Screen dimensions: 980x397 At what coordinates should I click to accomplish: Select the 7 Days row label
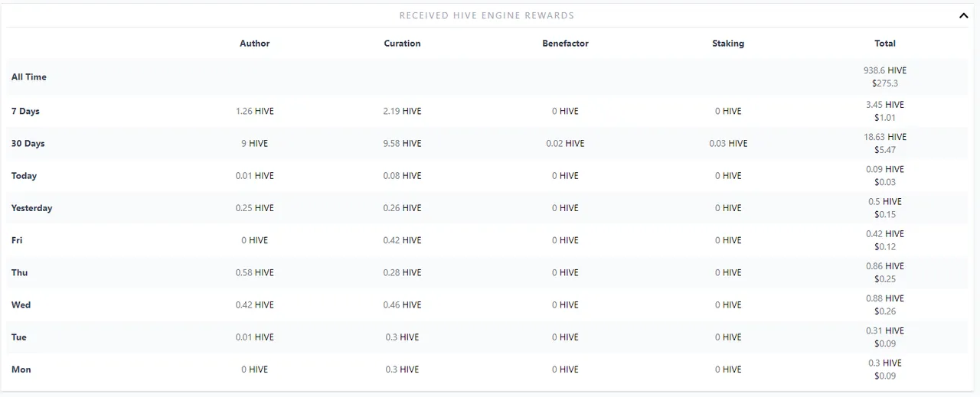coord(25,112)
